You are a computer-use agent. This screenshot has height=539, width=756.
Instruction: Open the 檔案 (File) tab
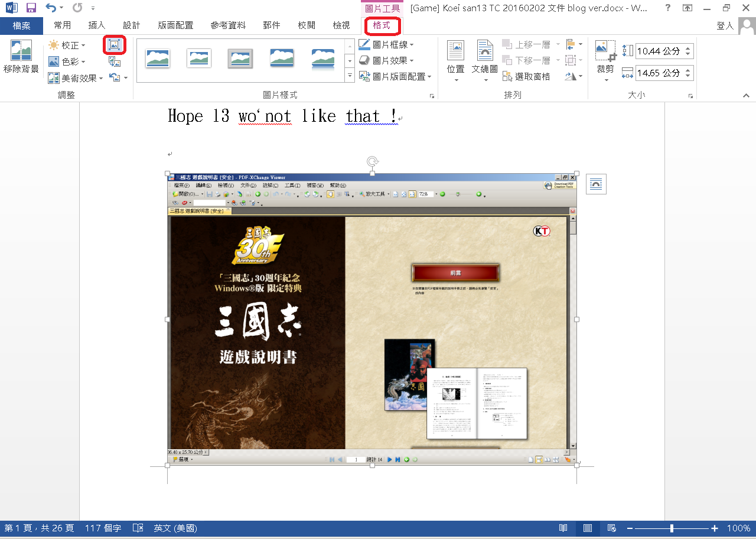(21, 25)
